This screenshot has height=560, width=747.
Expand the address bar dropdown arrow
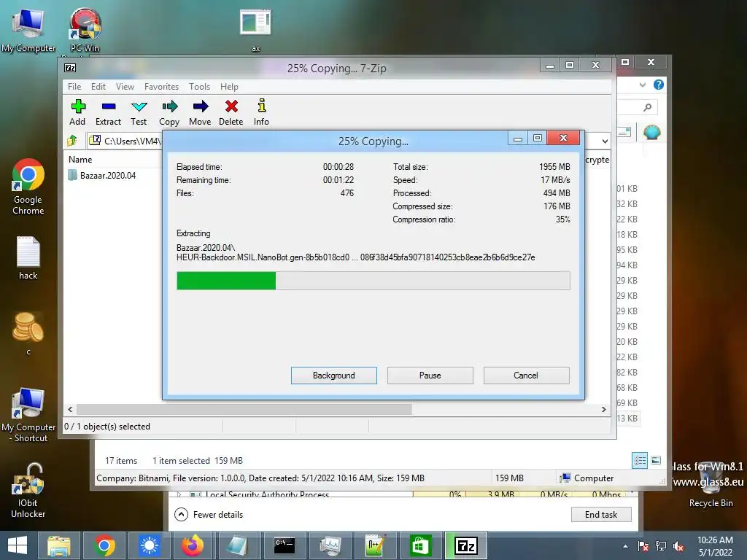(x=605, y=141)
